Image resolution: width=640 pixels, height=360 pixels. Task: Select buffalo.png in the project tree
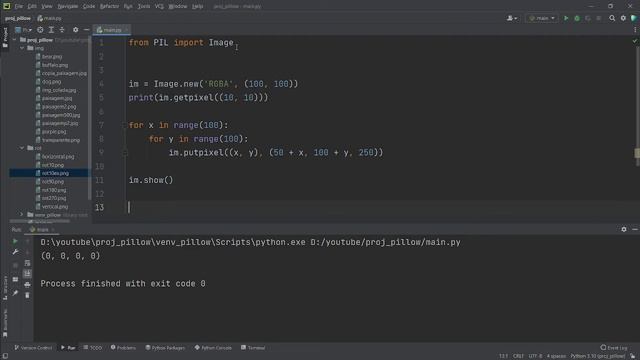[55, 65]
